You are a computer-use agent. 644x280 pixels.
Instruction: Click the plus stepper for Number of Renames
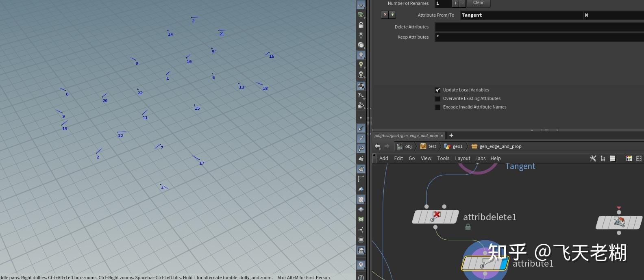[455, 3]
